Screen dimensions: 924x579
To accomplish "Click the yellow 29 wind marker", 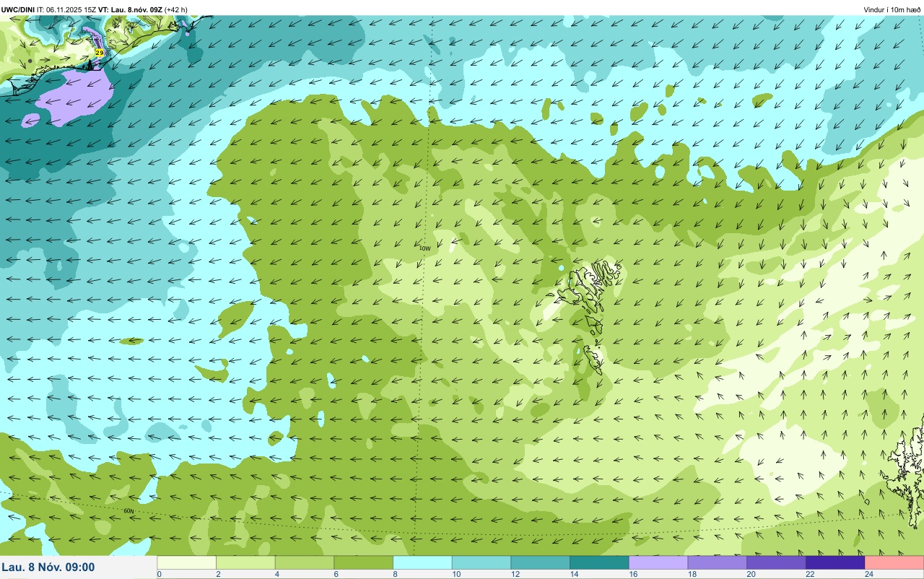I will pyautogui.click(x=100, y=53).
